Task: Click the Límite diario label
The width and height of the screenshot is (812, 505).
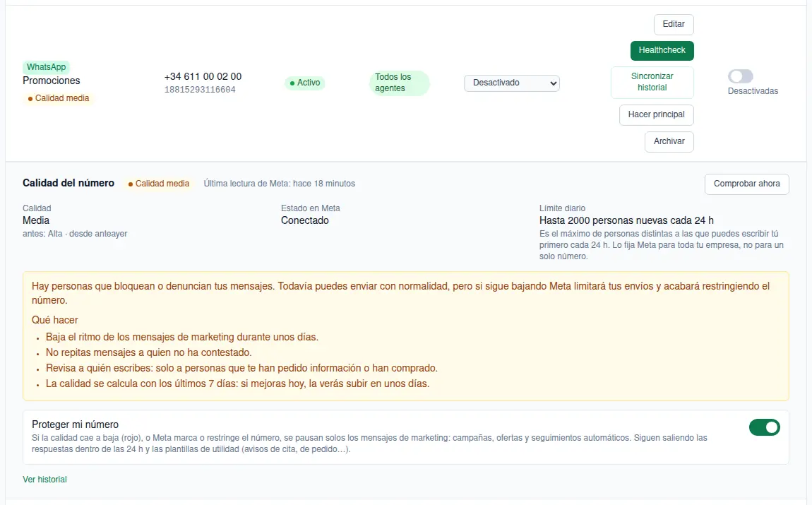Action: 562,208
